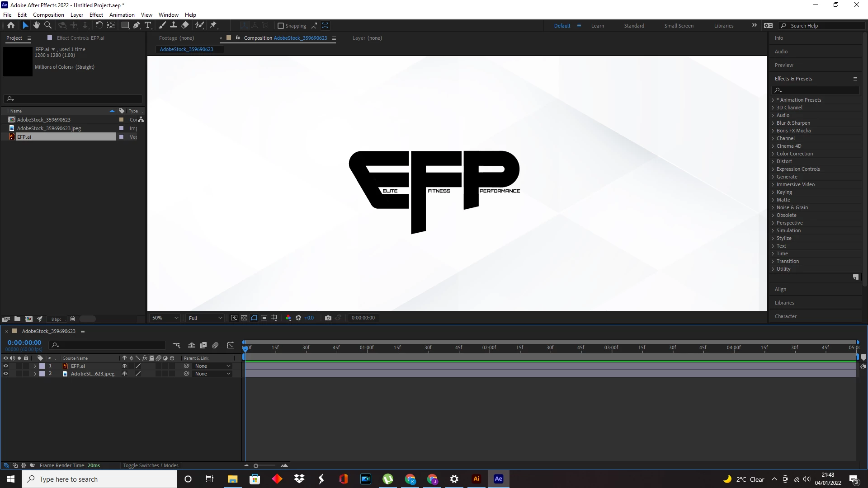
Task: Delete selected project item with trash icon
Action: (72, 319)
